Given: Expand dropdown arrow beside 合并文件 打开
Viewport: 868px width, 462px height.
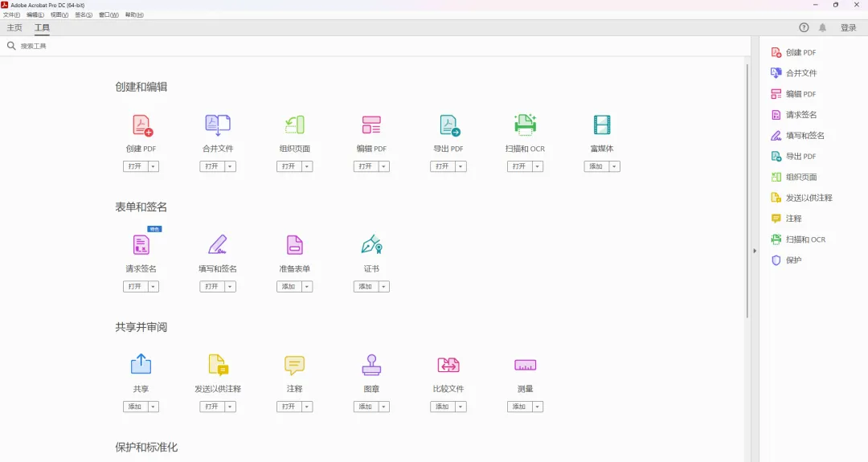Looking at the screenshot, I should tap(231, 166).
